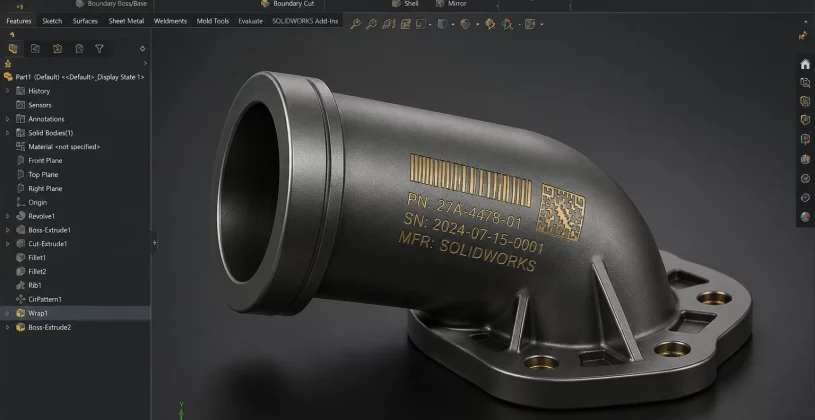Open the Appearances sphere task pane icon

tap(805, 159)
